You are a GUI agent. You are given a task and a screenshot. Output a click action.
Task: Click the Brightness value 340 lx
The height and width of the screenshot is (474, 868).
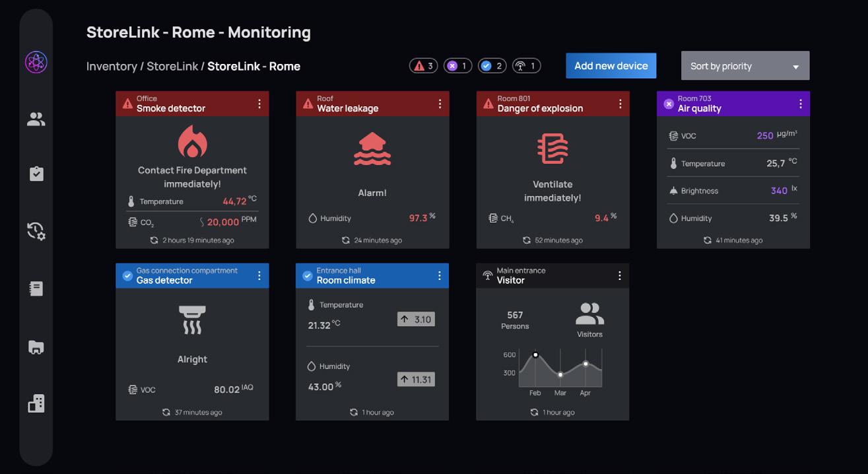pos(784,190)
